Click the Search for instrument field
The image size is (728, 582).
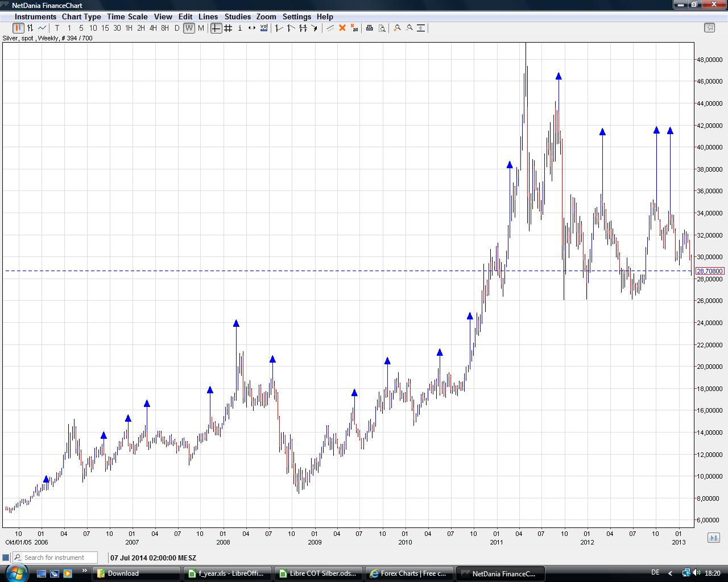(x=55, y=558)
